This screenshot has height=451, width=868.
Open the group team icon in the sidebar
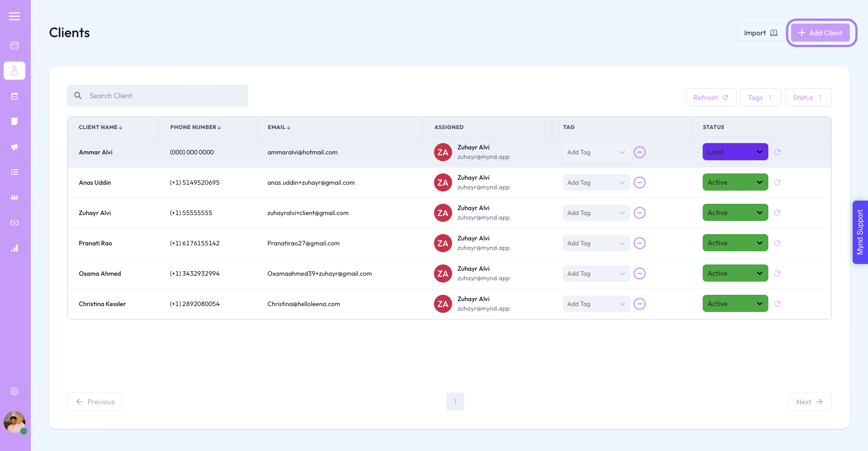pyautogui.click(x=14, y=197)
